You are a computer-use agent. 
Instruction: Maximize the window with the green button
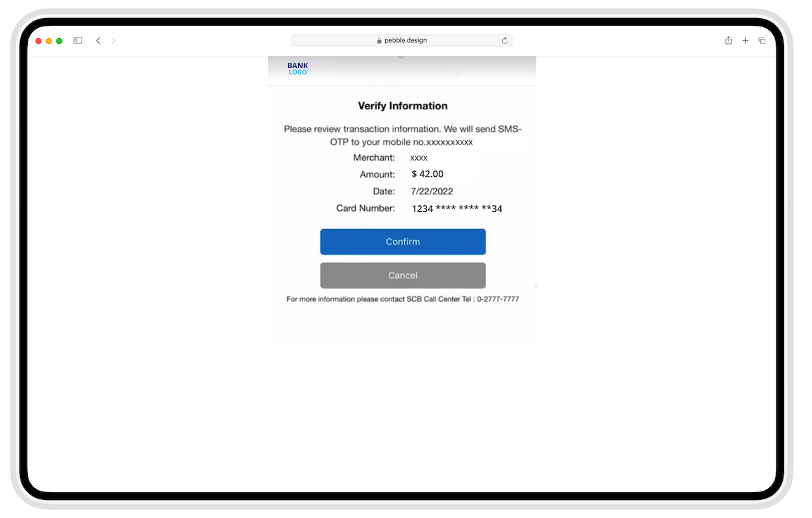[59, 41]
